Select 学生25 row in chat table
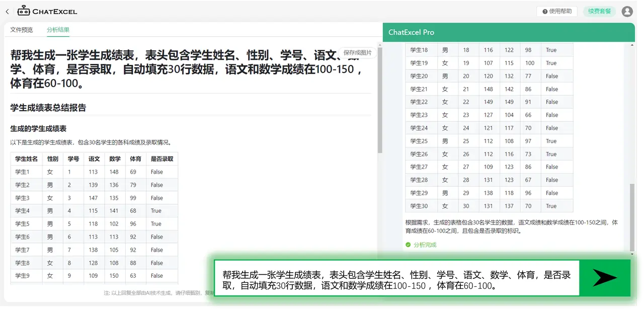The image size is (644, 310). tap(489, 141)
